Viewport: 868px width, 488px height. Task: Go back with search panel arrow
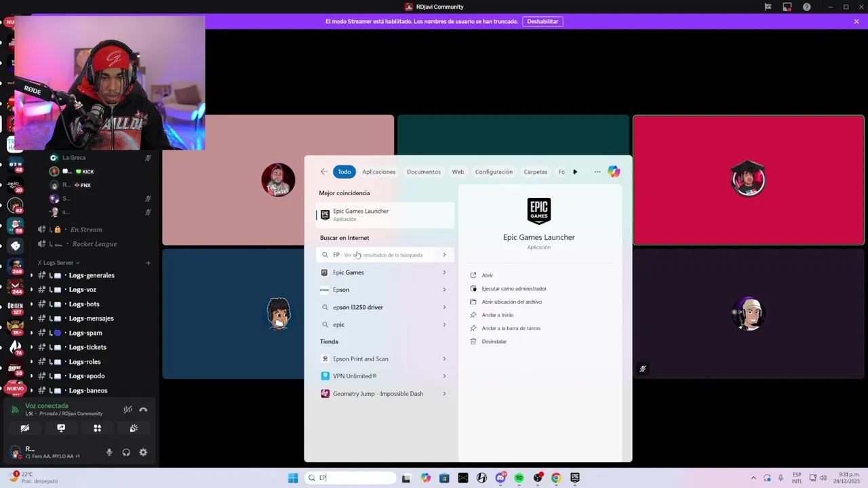(323, 171)
